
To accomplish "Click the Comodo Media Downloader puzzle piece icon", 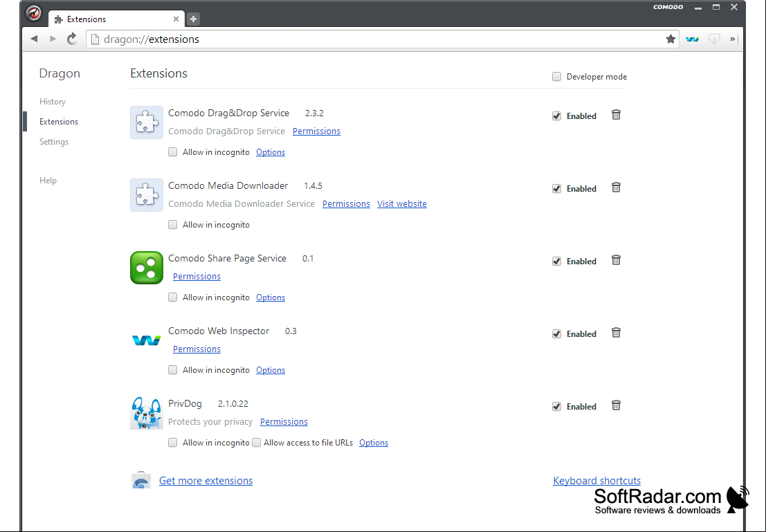I will 147,195.
